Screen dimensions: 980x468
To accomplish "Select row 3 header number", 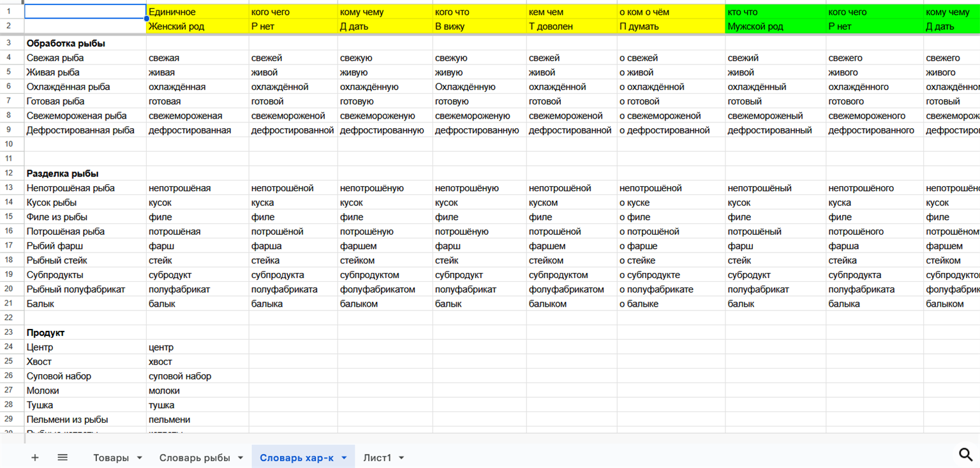I will click(9, 43).
